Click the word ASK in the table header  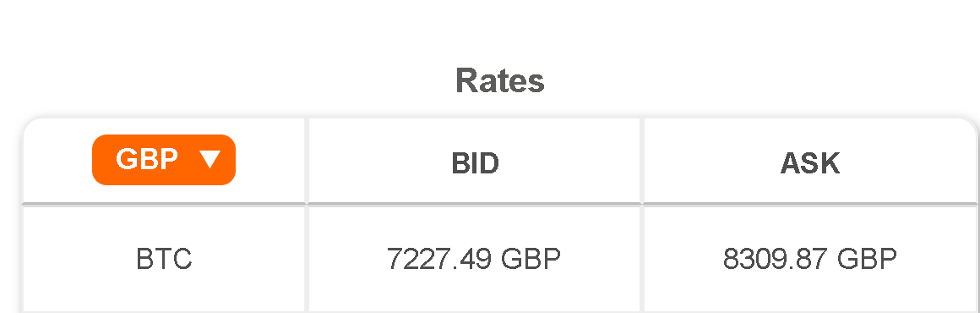[x=810, y=162]
